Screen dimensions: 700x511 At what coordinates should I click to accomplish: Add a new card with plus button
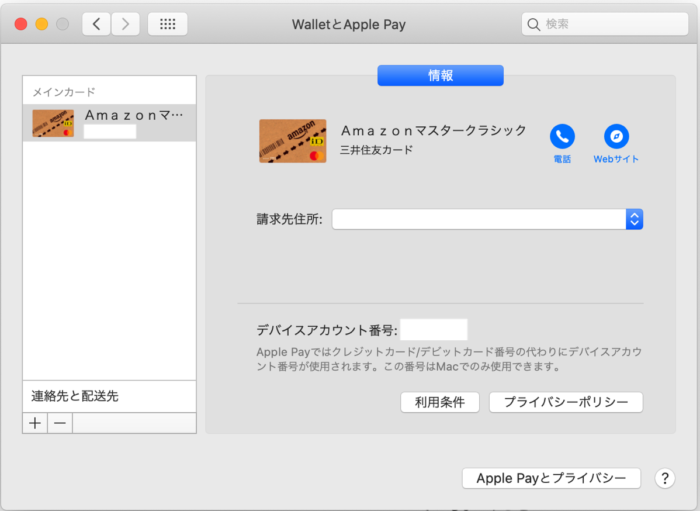(x=35, y=423)
